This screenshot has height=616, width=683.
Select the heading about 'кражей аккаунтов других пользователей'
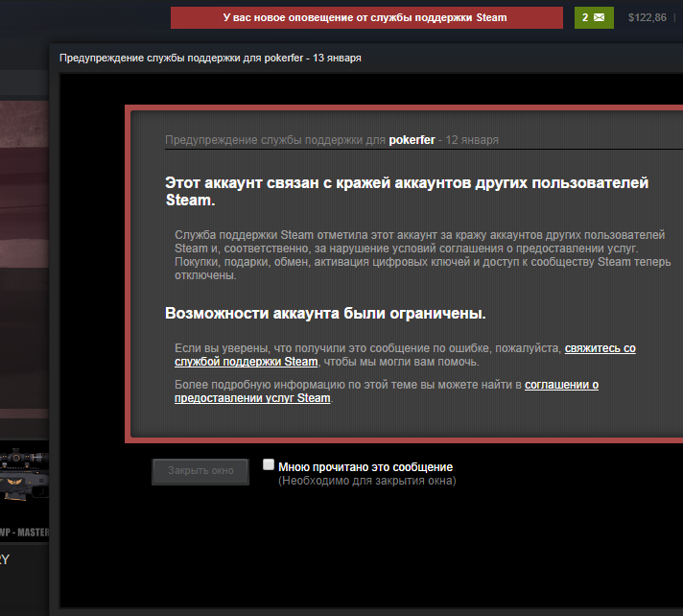tap(407, 191)
